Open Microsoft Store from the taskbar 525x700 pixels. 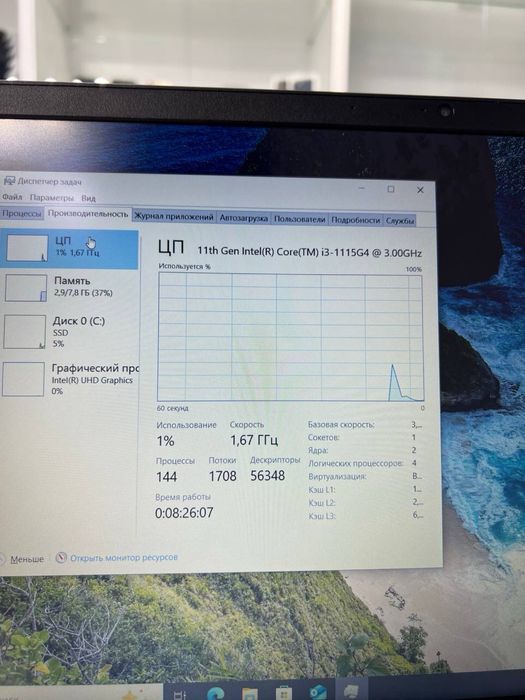[x=284, y=693]
